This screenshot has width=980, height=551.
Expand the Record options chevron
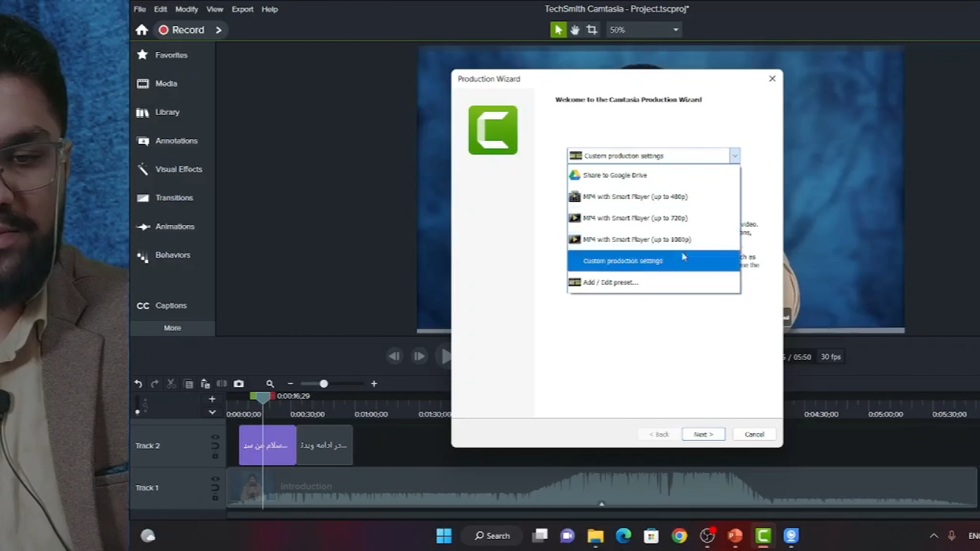point(218,30)
